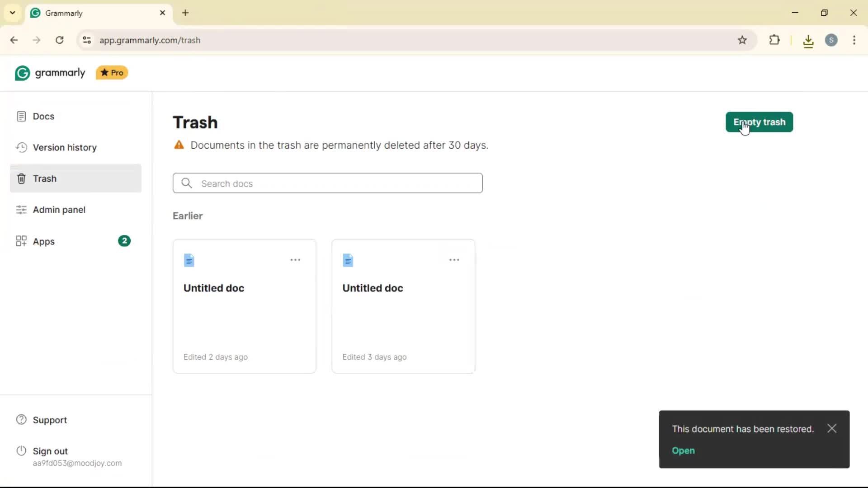
Task: Dismiss the document restored notification
Action: [x=832, y=429]
